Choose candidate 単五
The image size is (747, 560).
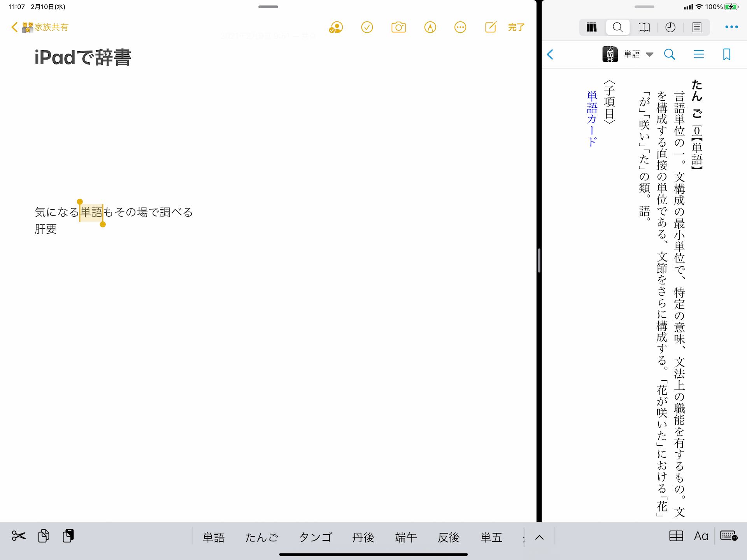tap(491, 537)
